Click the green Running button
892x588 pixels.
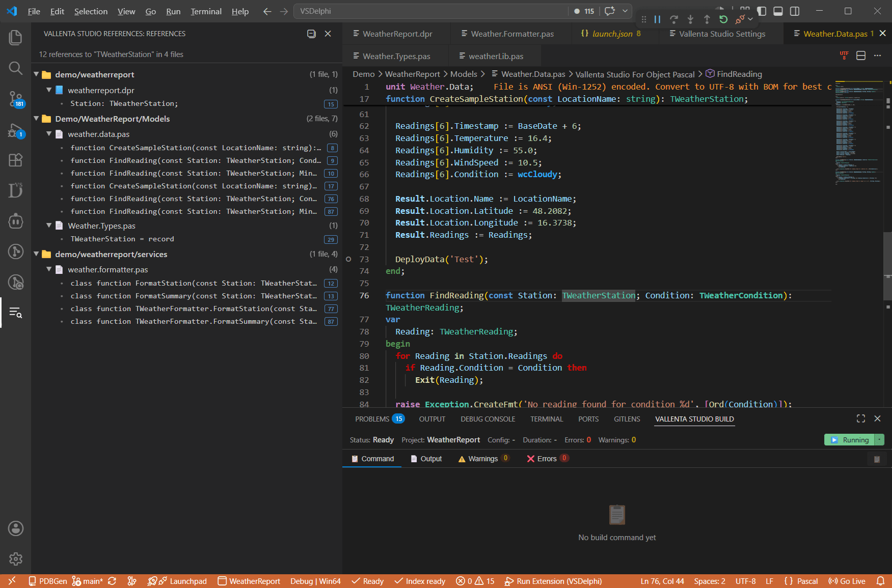(x=850, y=439)
